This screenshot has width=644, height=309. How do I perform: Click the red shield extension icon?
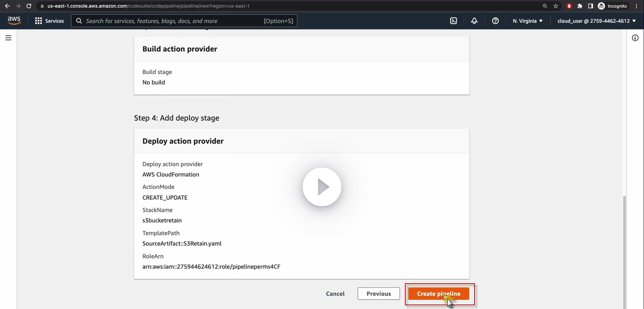[569, 6]
